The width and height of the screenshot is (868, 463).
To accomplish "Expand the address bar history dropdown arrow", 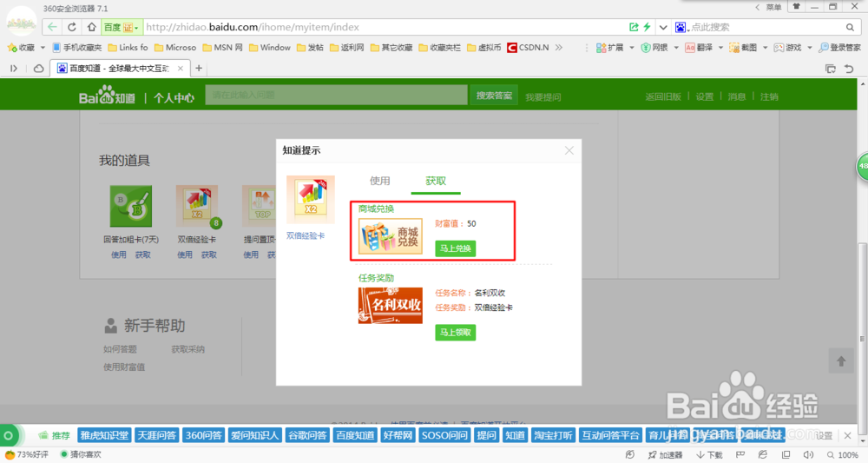I will coord(663,27).
